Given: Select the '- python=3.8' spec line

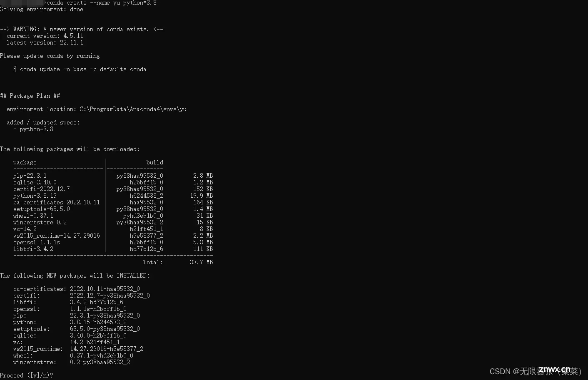Looking at the screenshot, I should (x=33, y=129).
